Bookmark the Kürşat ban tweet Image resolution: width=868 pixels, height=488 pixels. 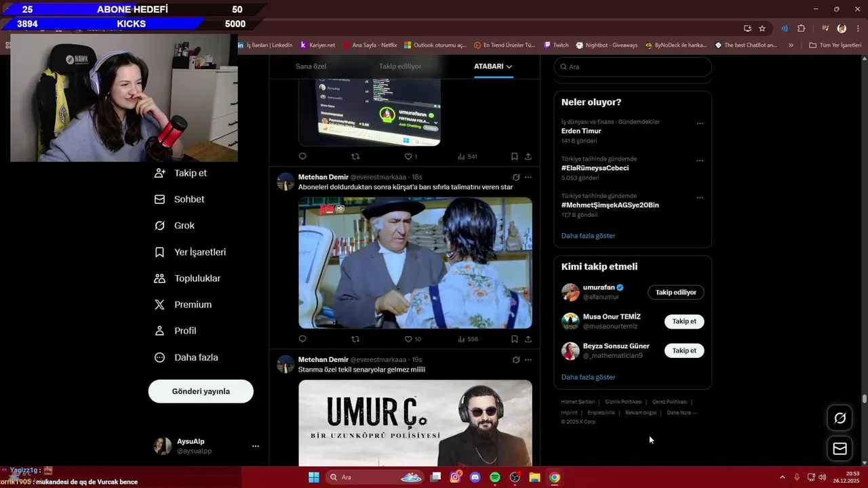coord(515,339)
